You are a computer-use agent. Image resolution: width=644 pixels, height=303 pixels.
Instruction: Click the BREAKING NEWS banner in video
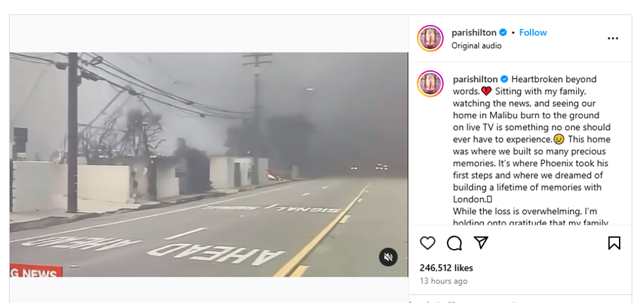[36, 270]
